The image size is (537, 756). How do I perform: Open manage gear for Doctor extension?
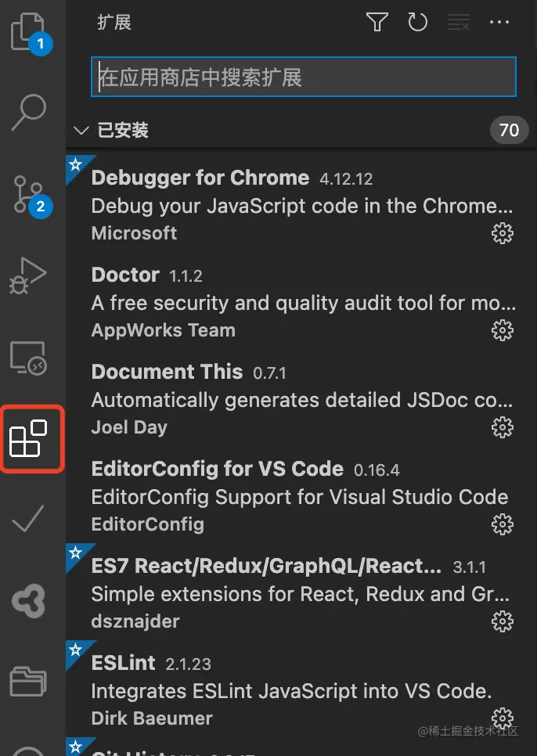point(502,330)
